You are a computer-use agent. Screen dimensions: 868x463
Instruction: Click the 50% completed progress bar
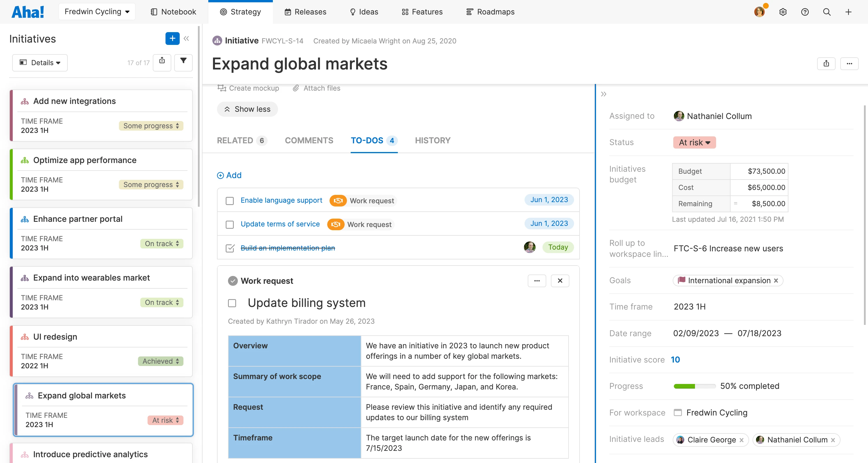[x=694, y=386]
